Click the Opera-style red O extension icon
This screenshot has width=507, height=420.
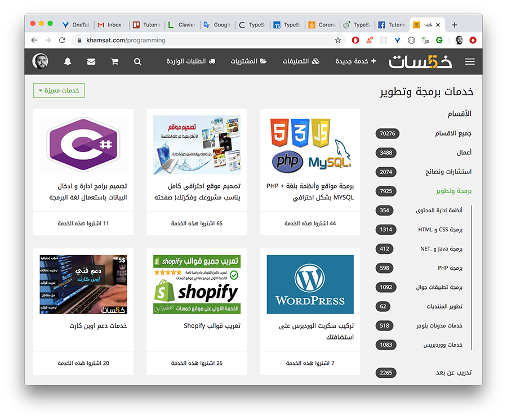coord(355,40)
